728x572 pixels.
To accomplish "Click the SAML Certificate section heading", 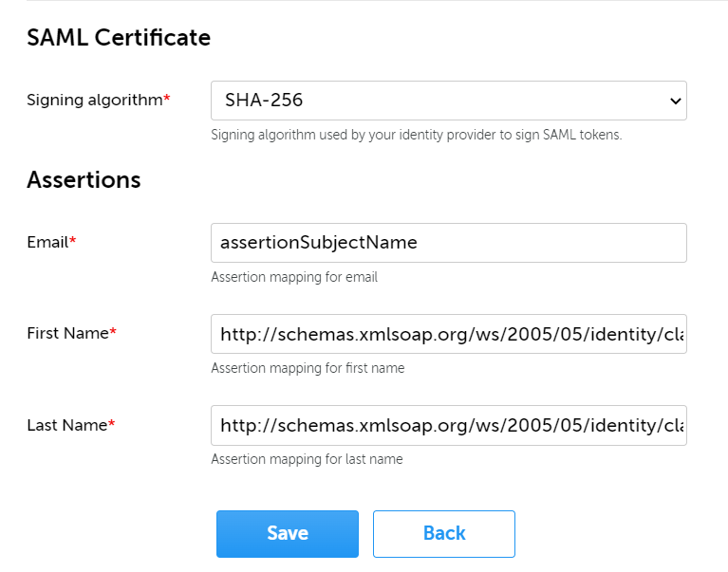I will point(119,38).
